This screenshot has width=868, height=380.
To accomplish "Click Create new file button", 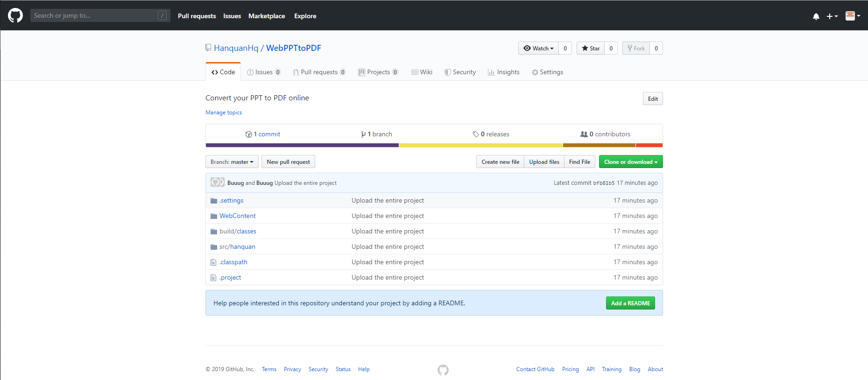I will click(500, 162).
